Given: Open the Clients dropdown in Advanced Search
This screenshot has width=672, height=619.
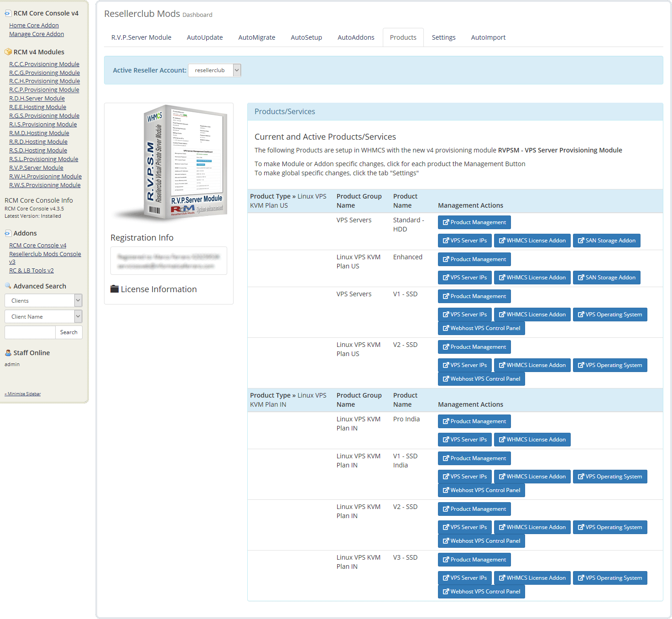Looking at the screenshot, I should point(43,300).
